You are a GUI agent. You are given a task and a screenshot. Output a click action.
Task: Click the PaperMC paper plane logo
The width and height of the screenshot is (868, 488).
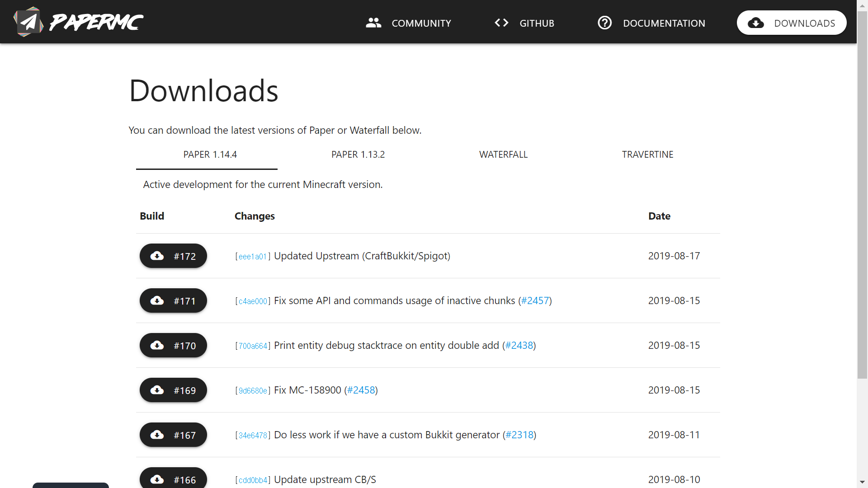(28, 22)
